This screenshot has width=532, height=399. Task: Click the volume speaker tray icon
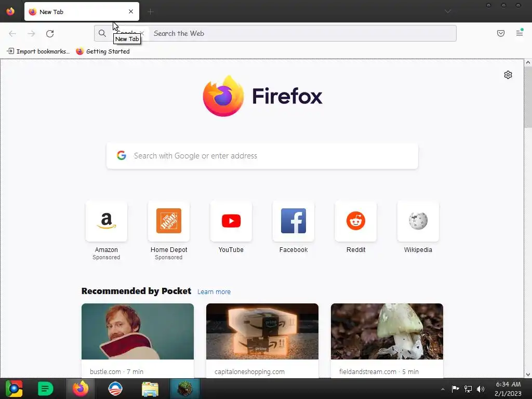tap(481, 389)
